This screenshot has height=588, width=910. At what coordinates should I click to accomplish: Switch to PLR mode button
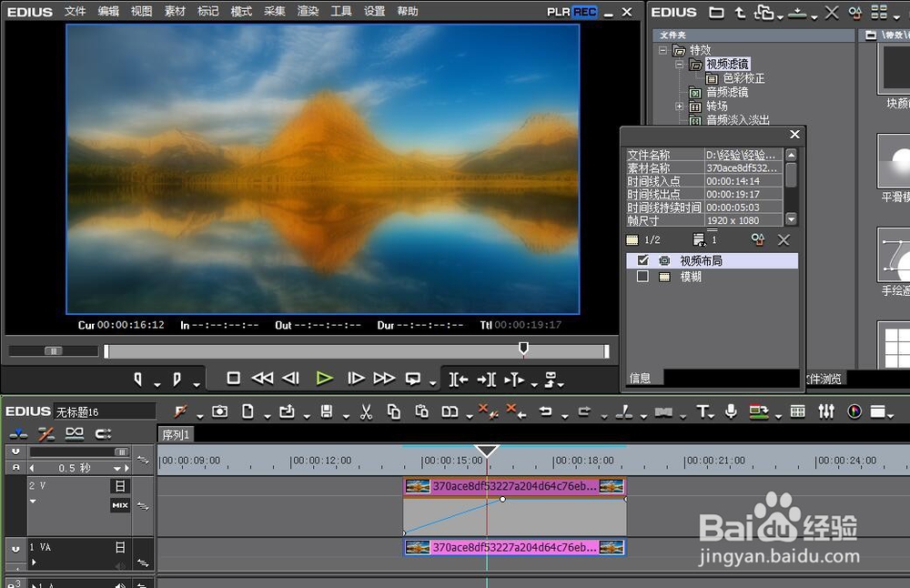point(559,12)
